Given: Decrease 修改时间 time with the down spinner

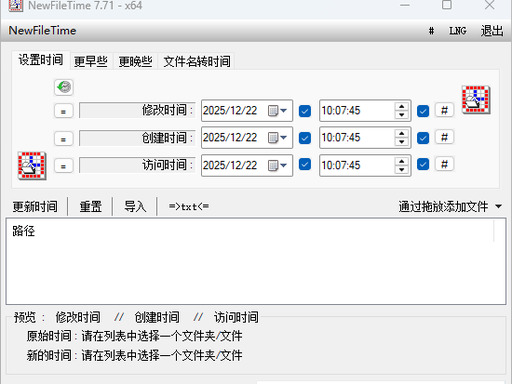Looking at the screenshot, I should [x=402, y=115].
